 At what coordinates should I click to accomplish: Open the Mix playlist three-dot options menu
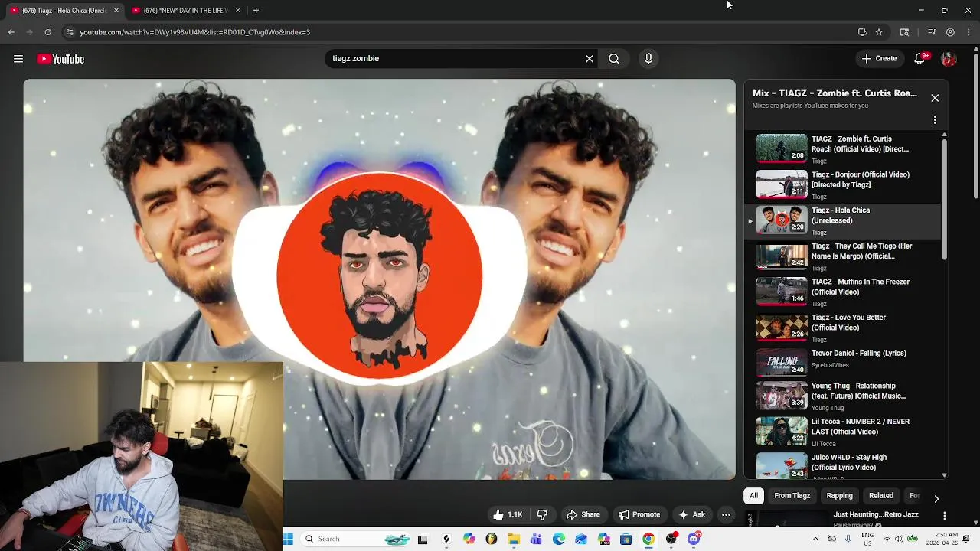(935, 120)
